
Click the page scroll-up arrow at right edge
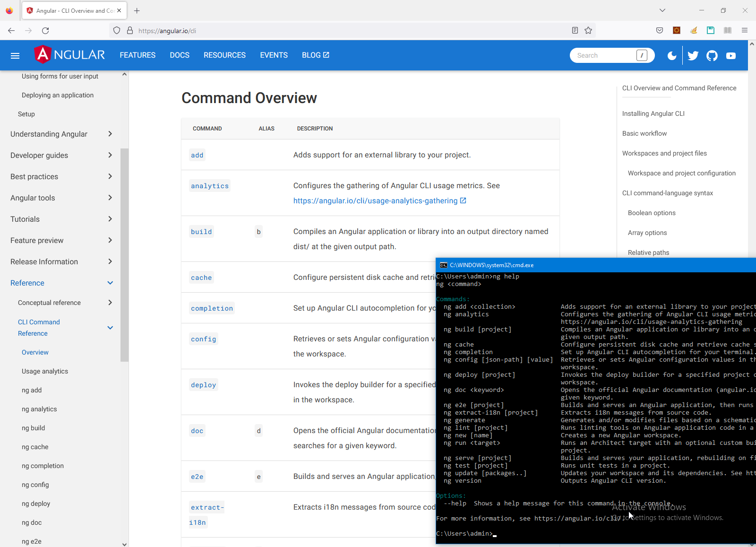(x=752, y=44)
